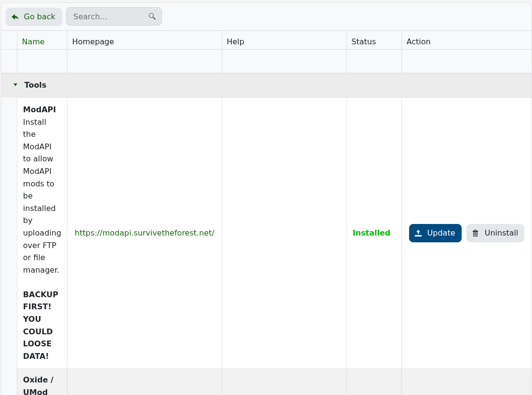Select the ModAPI name text
The image size is (532, 395).
click(x=40, y=109)
